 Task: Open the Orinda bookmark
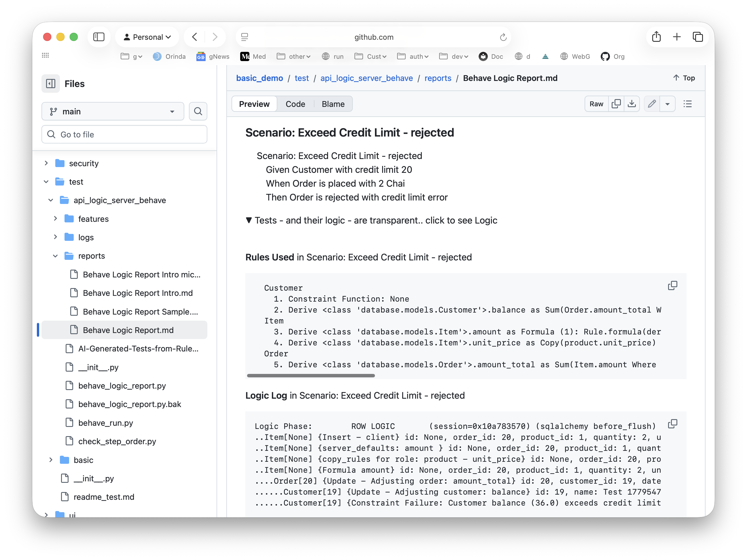pos(169,56)
